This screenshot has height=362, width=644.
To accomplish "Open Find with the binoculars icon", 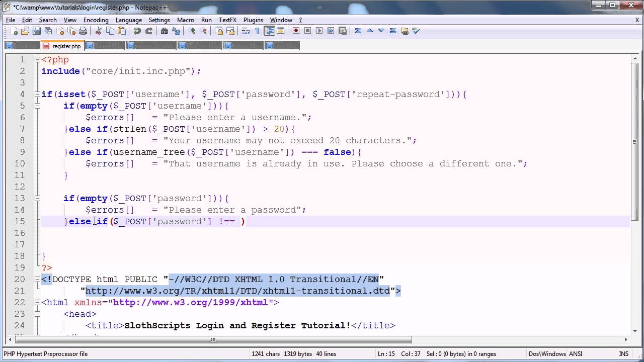I will coord(164,31).
